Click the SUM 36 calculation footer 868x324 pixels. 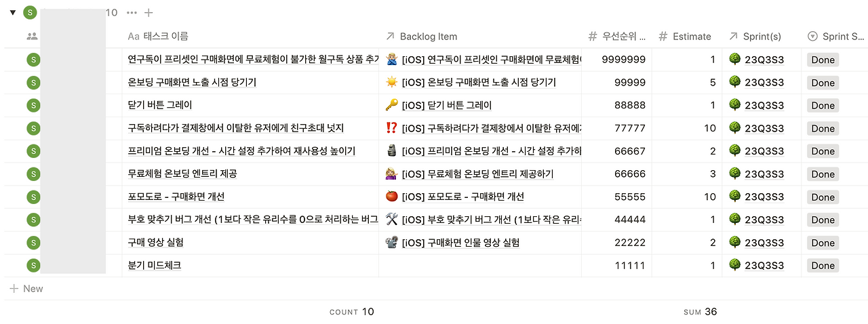[701, 312]
